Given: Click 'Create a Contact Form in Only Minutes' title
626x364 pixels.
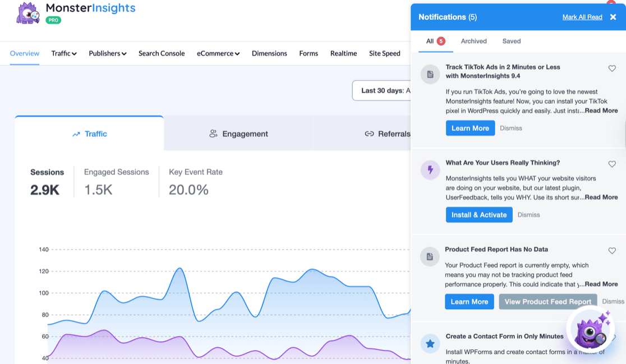Looking at the screenshot, I should click(505, 337).
